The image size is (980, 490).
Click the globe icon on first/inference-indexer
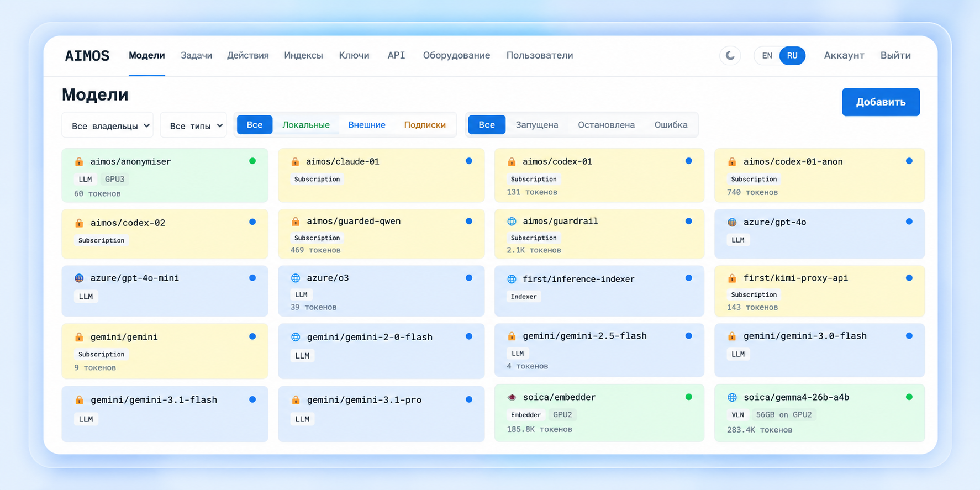point(512,279)
